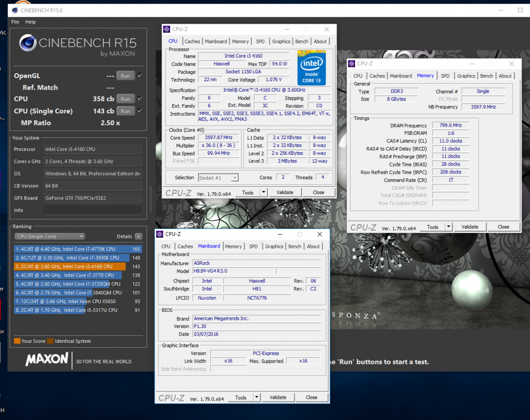Click the Close button in the mainboard CPU-Z window
The width and height of the screenshot is (530, 420).
[311, 397]
